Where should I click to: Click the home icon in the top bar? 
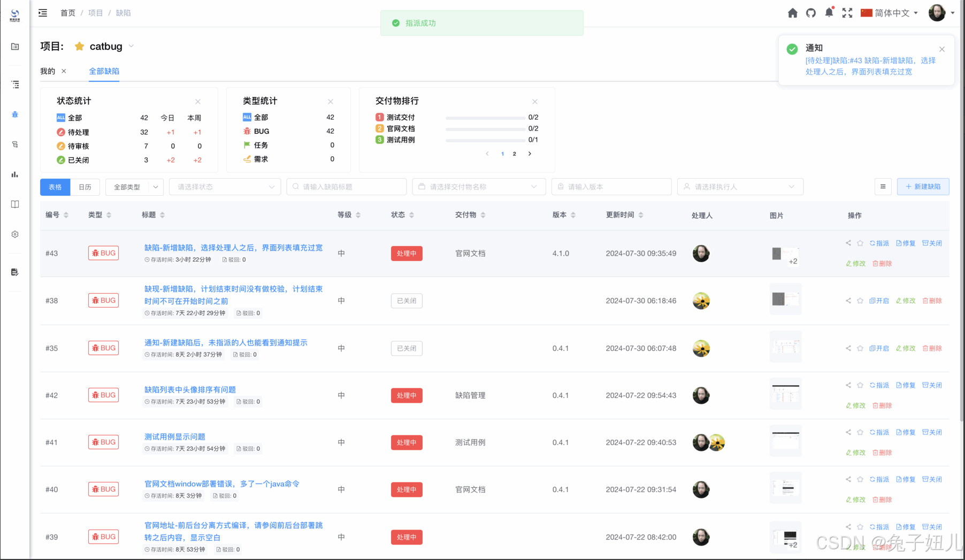[x=792, y=12]
